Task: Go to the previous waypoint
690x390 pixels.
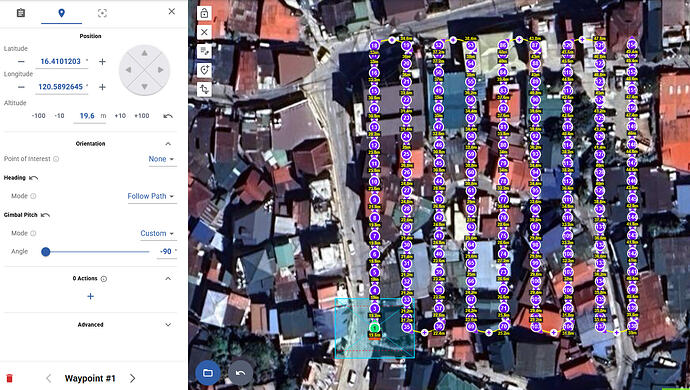Action: click(48, 378)
